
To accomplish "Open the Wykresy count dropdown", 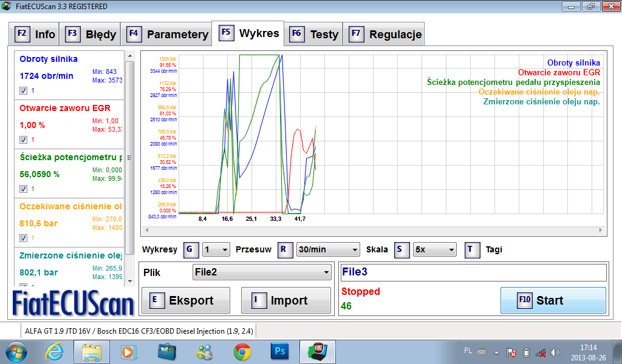I will tap(216, 249).
